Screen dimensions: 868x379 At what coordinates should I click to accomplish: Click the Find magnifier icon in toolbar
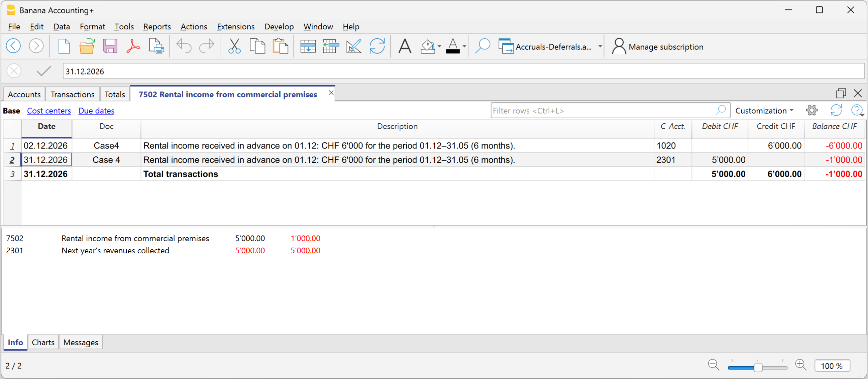pos(482,46)
